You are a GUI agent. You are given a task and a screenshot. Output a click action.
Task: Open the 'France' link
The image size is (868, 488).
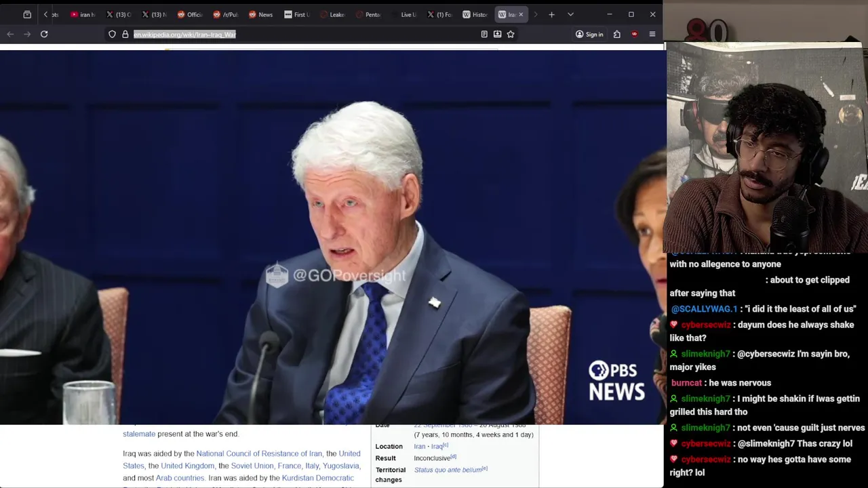[x=290, y=466]
